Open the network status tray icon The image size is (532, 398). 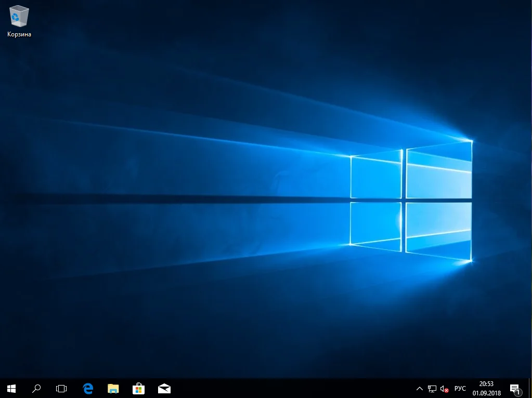(432, 389)
